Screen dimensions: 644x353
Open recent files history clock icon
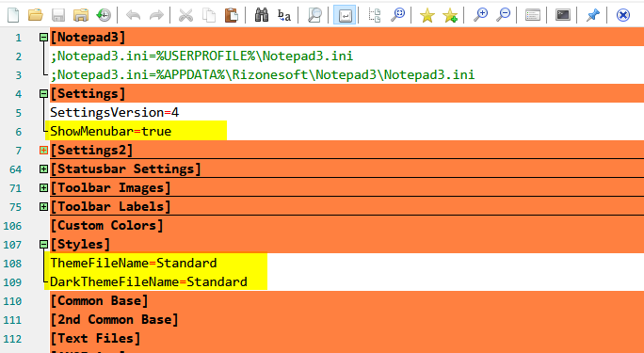[104, 15]
